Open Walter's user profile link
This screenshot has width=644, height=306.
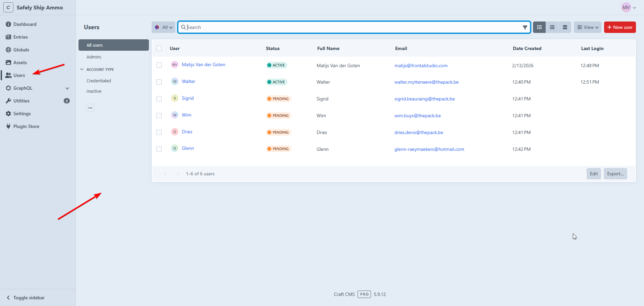coord(188,81)
